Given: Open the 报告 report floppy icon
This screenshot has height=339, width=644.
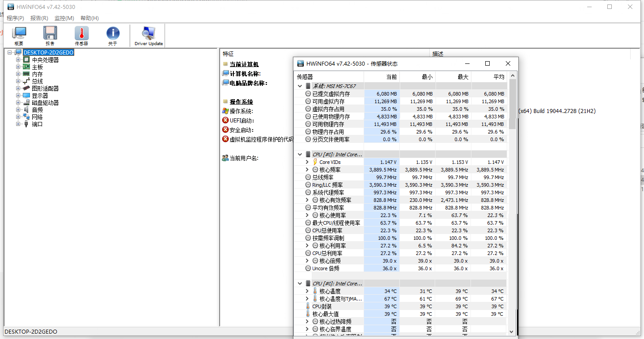Looking at the screenshot, I should pyautogui.click(x=50, y=36).
